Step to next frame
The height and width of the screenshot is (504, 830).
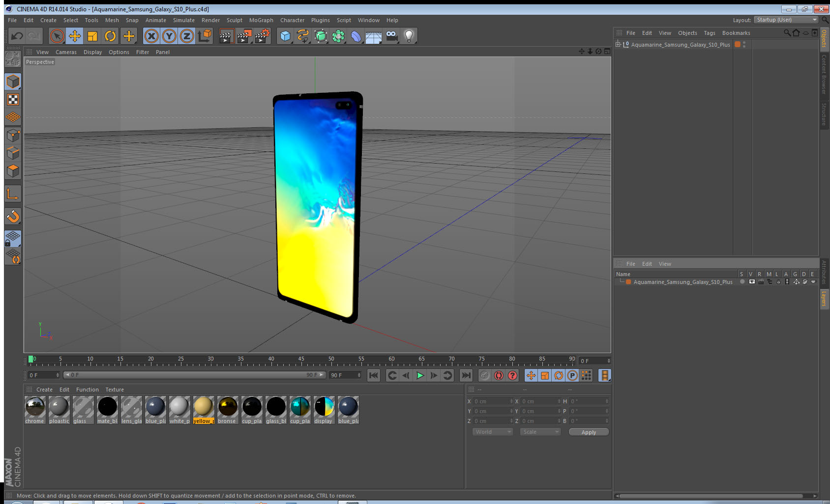pyautogui.click(x=434, y=376)
